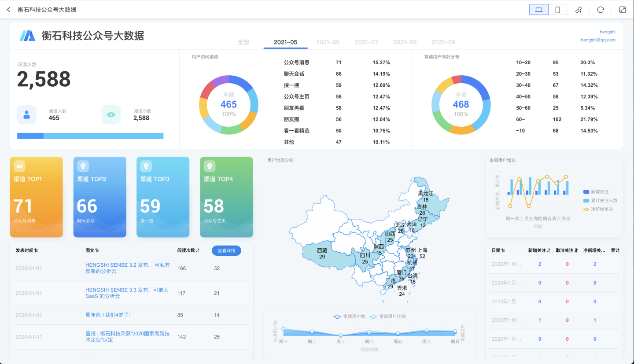Switch to mobile layout preview

click(x=557, y=10)
